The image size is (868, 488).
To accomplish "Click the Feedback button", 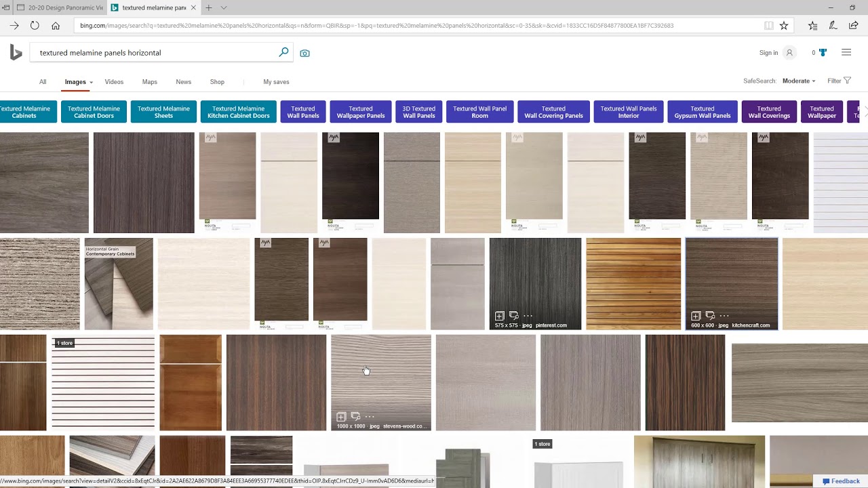I will coord(841,481).
